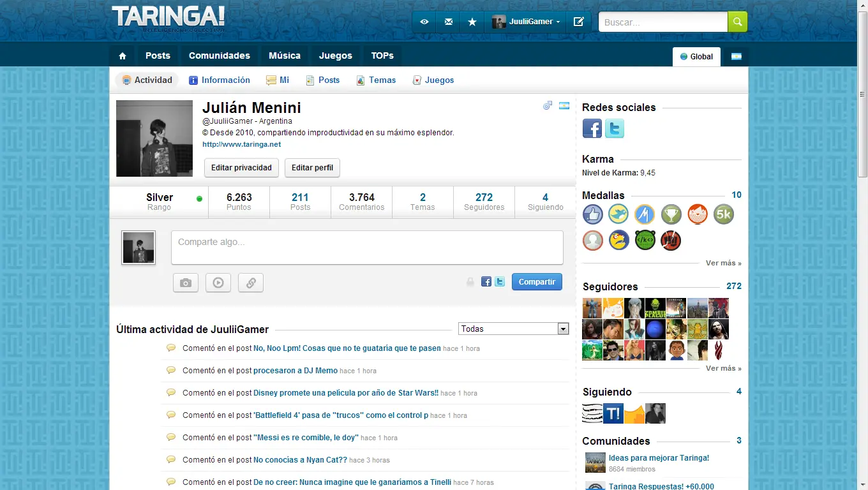Toggle Facebook sharing next to Compartir

486,281
